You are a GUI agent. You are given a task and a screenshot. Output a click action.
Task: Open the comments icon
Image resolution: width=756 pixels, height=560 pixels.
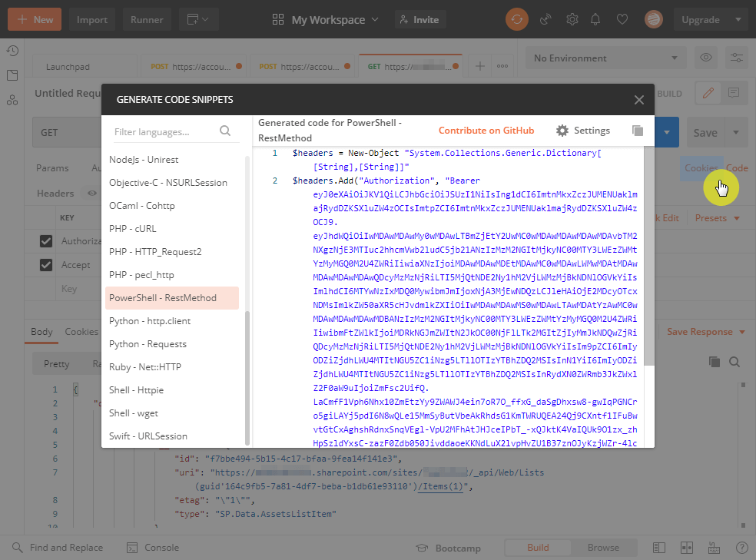click(734, 93)
